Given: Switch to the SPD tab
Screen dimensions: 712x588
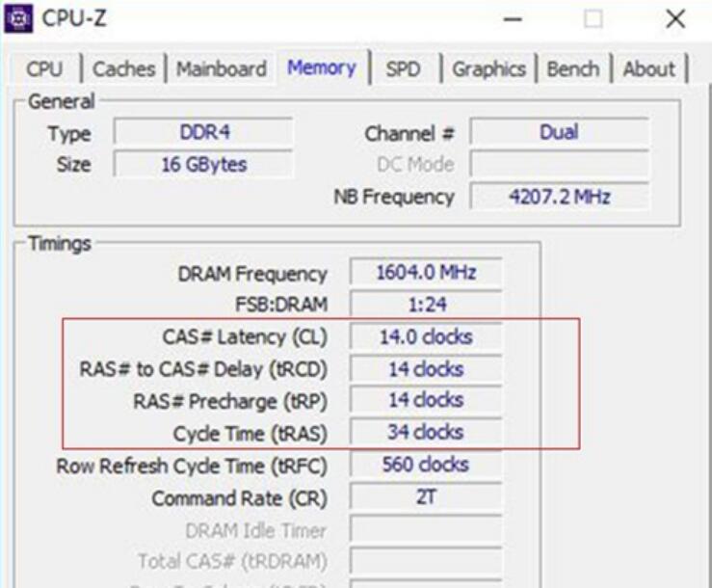Looking at the screenshot, I should 403,69.
